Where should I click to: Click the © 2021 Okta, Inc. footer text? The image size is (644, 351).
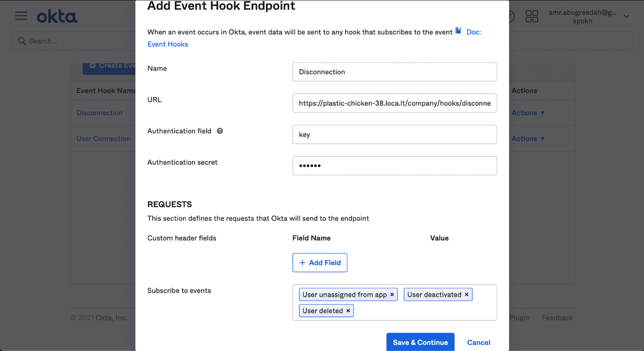pyautogui.click(x=99, y=318)
